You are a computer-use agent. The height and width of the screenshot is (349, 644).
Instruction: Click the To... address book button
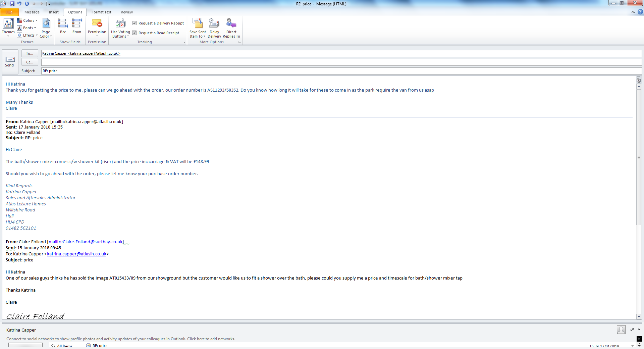(x=30, y=53)
